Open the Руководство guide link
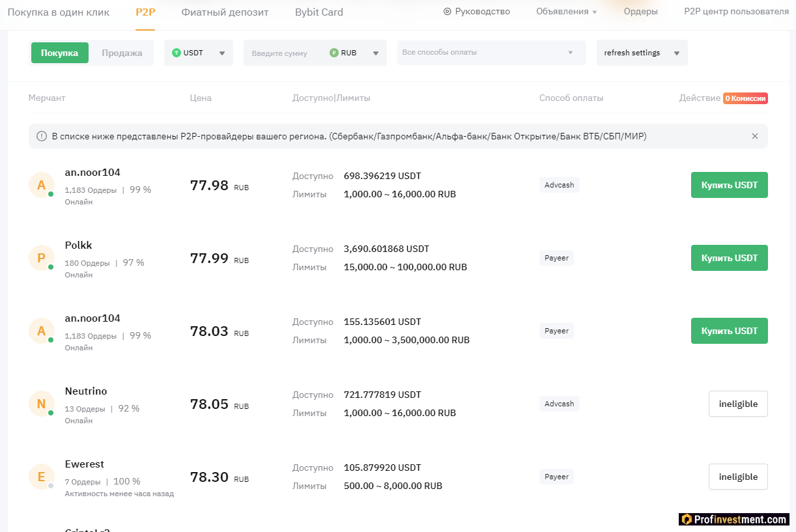 [x=483, y=11]
